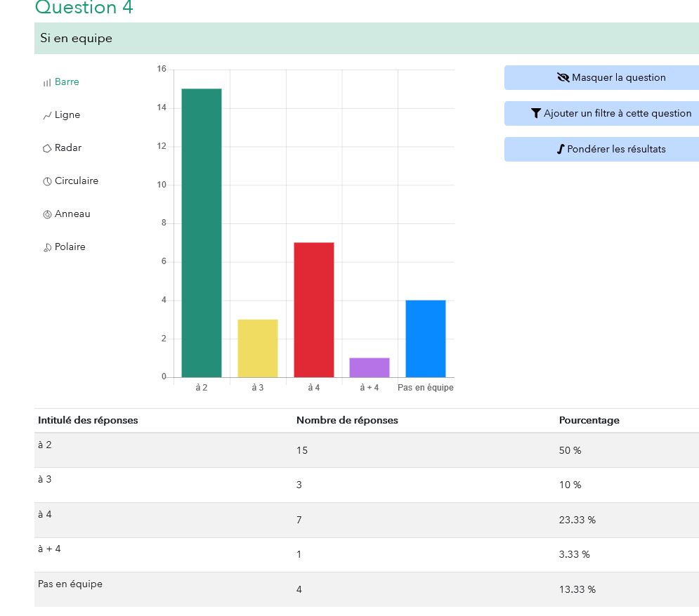This screenshot has width=699, height=616.
Task: Click the yellow 'à 3' bar
Action: pos(258,348)
